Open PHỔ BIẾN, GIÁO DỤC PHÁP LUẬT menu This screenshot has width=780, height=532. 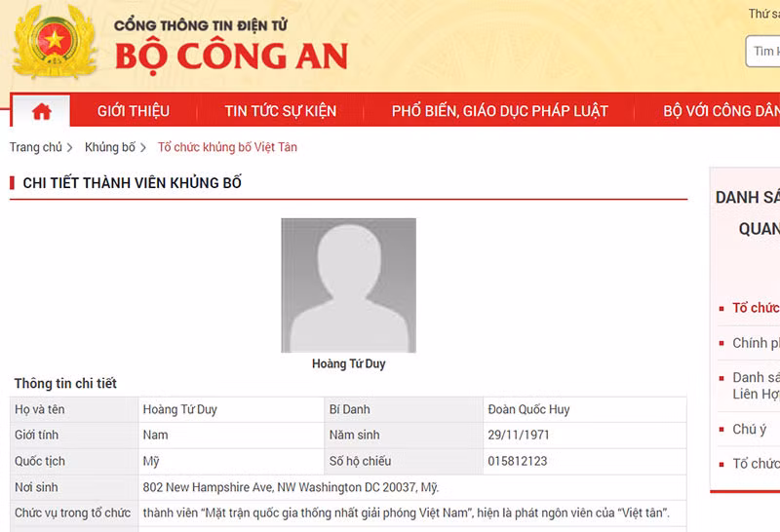pyautogui.click(x=500, y=111)
